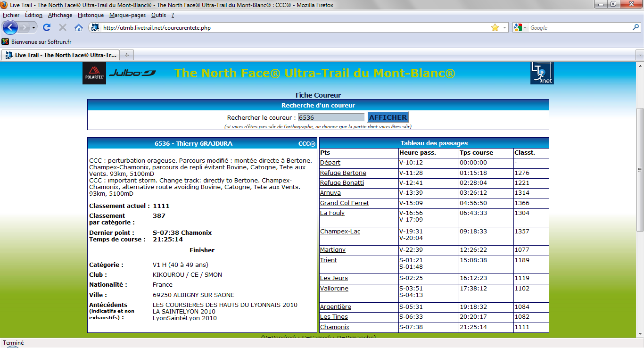
Task: Click the Stop loading X icon
Action: (63, 27)
